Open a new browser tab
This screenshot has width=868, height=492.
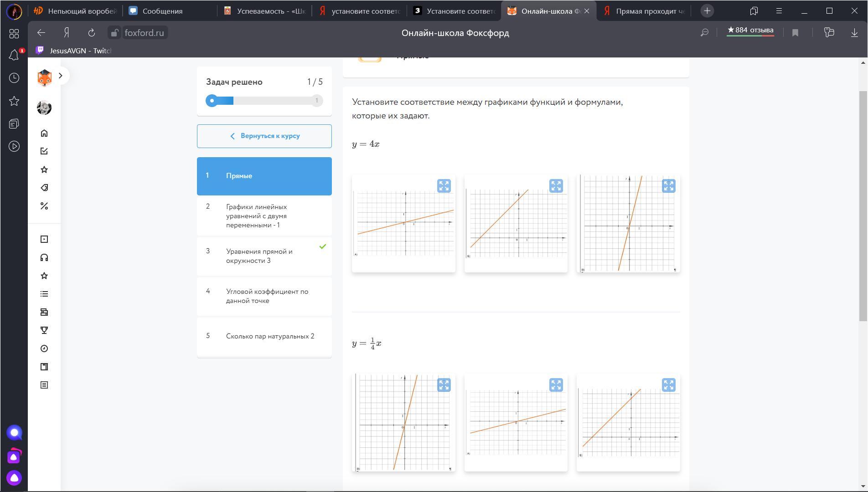pyautogui.click(x=707, y=11)
